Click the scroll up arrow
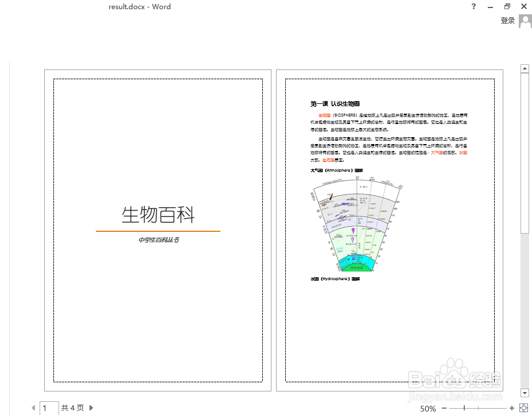Screen dimensions: 532x415 [525, 68]
